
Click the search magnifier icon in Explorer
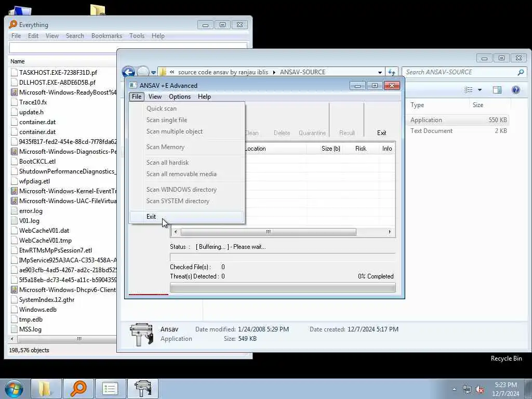pos(521,72)
